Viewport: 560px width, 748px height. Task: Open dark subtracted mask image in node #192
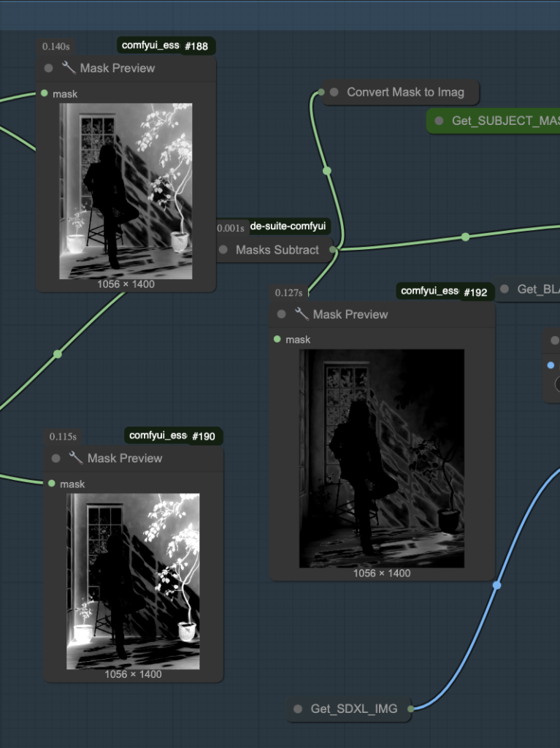pos(382,459)
